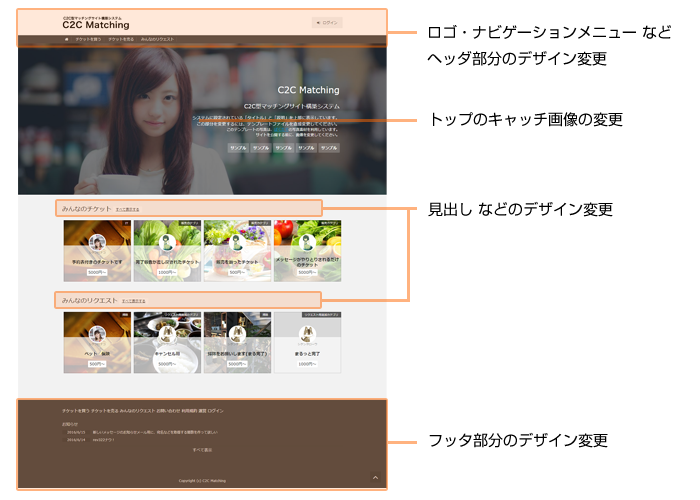Open the 販売を謳ったチケット ticket card
700x500 pixels.
pos(238,251)
